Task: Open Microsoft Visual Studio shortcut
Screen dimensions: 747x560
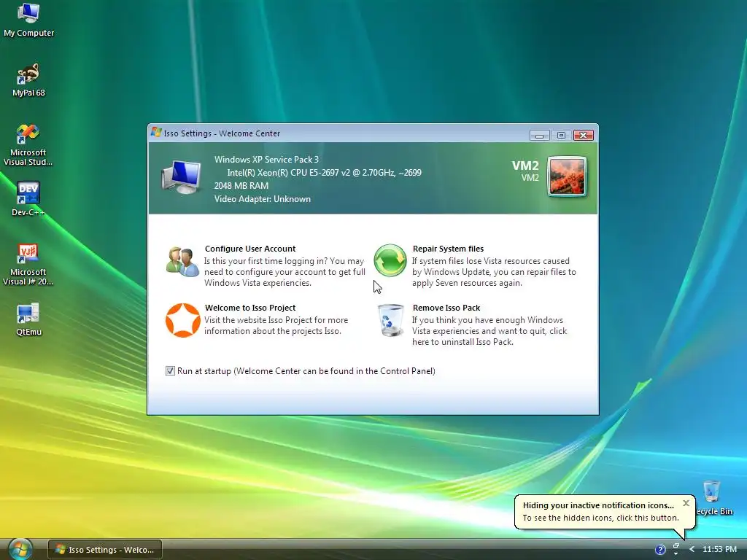Action: point(28,145)
